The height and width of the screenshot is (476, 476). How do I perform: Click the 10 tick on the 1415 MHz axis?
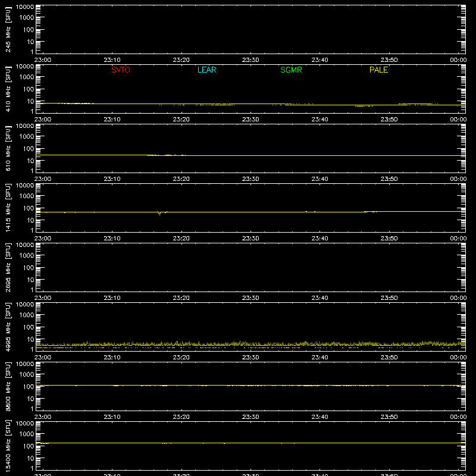[30, 220]
